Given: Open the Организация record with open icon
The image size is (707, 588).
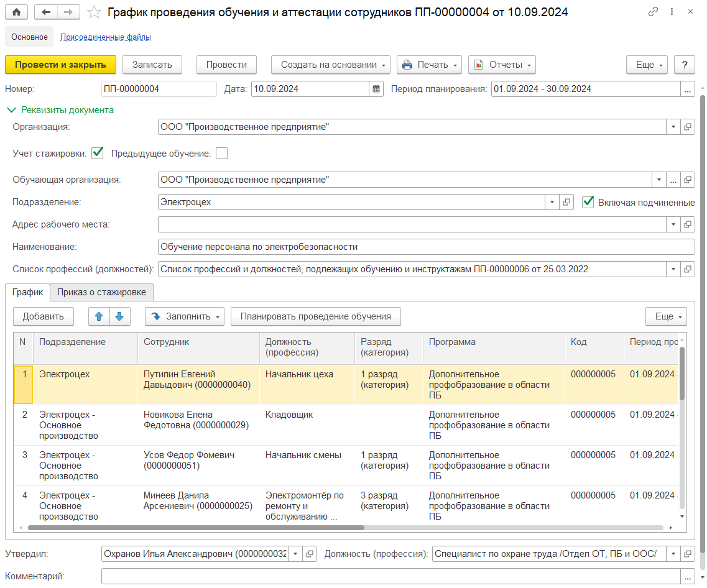Looking at the screenshot, I should (x=688, y=127).
